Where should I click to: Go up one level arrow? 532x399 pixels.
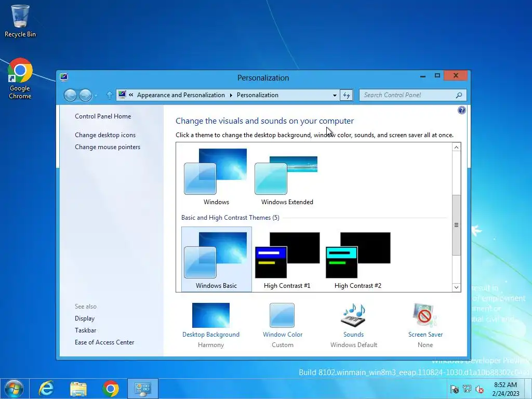click(109, 96)
